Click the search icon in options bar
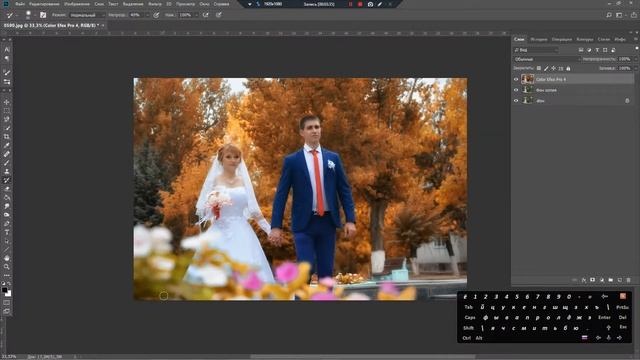 click(609, 15)
